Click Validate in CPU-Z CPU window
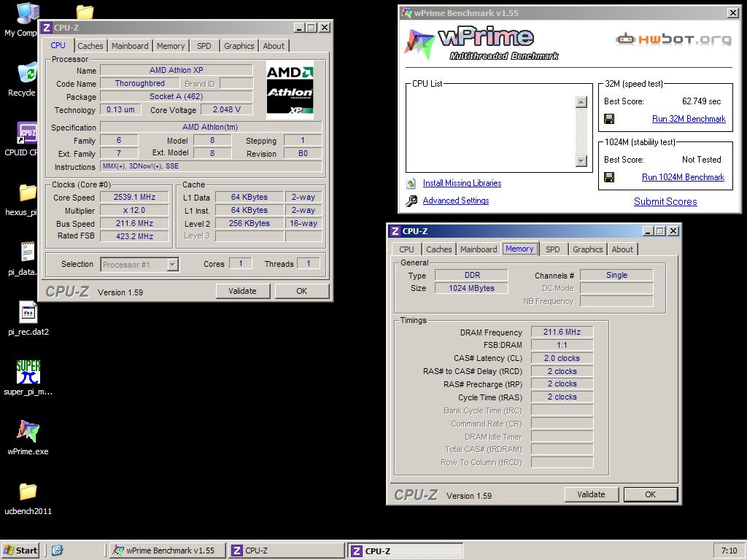The height and width of the screenshot is (560, 747). tap(242, 291)
